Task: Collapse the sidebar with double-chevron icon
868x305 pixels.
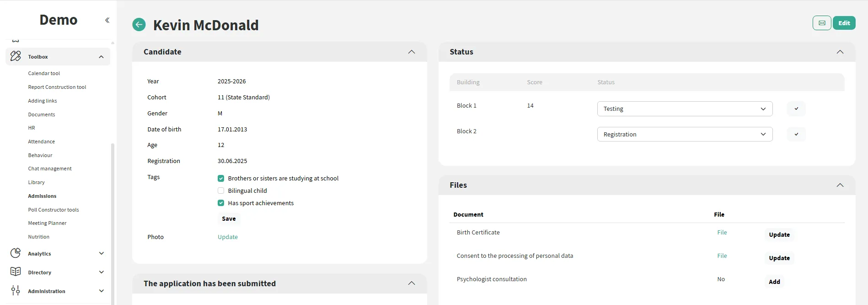Action: pos(107,20)
